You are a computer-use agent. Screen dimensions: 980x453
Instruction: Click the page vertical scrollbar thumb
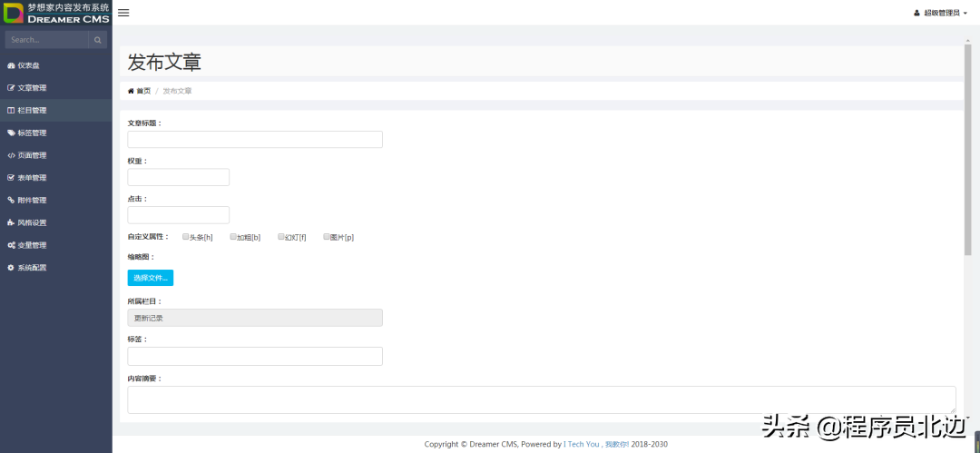pyautogui.click(x=968, y=150)
